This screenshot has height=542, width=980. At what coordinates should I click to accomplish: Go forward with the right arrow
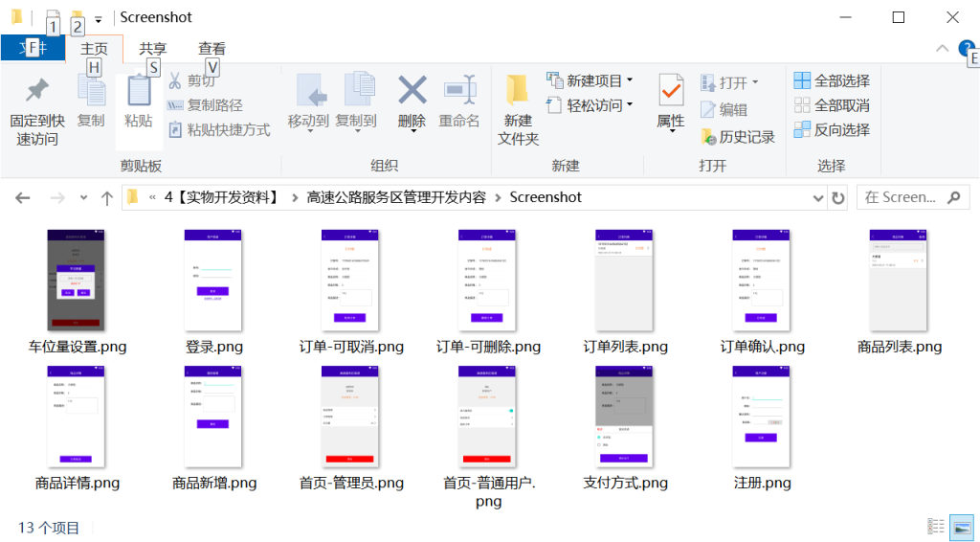point(57,198)
